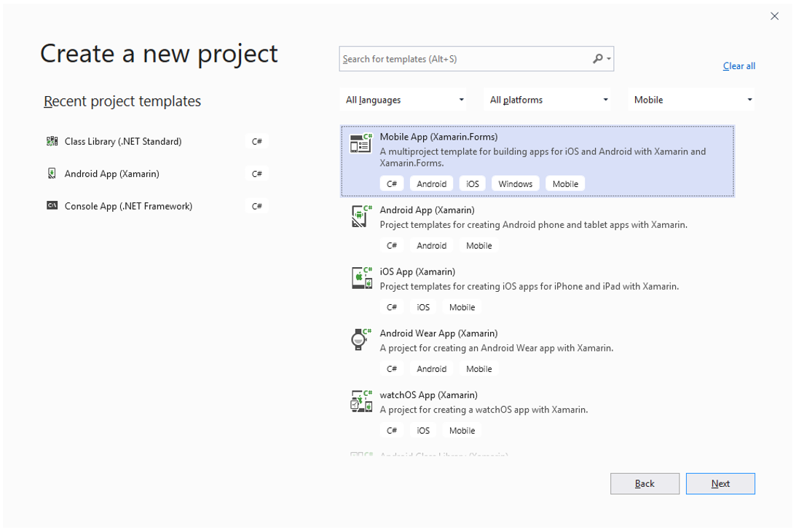The height and width of the screenshot is (532, 796).
Task: Click the Android Wear app description text
Action: [497, 348]
